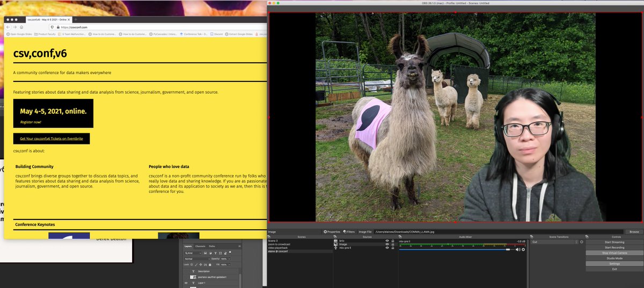Select the brio source row
Screen dimensions: 644x288
pos(365,241)
